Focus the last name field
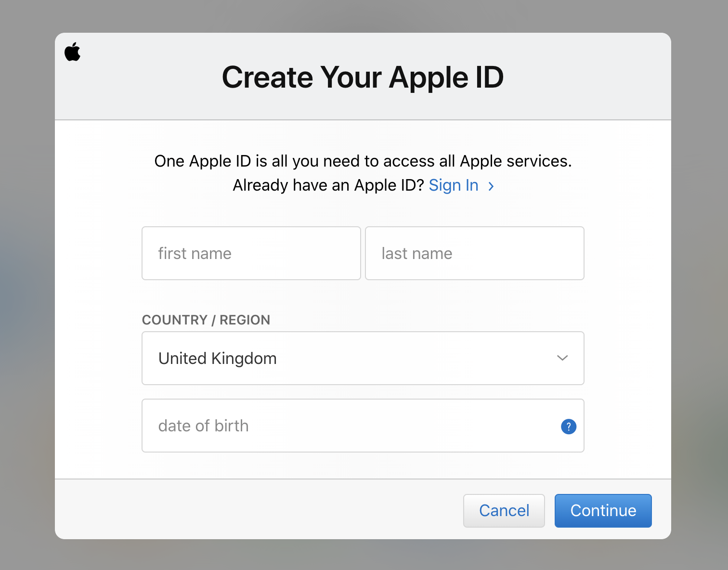 474,253
